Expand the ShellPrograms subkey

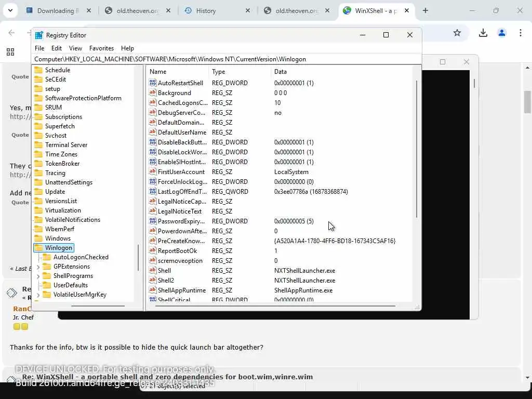point(38,276)
